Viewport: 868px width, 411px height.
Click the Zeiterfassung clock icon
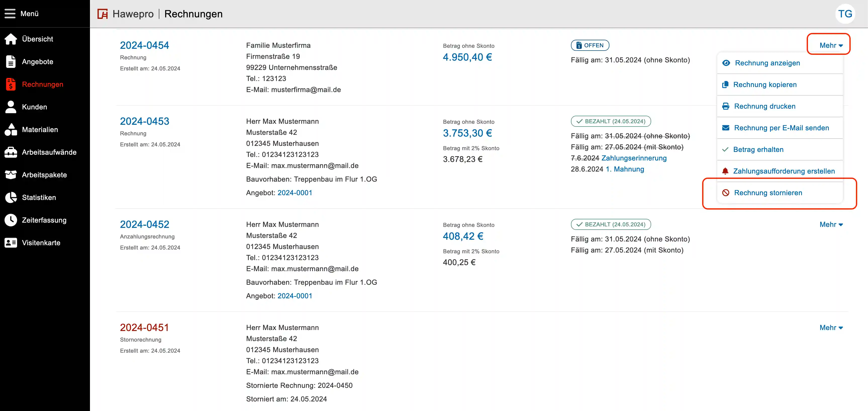click(x=11, y=220)
